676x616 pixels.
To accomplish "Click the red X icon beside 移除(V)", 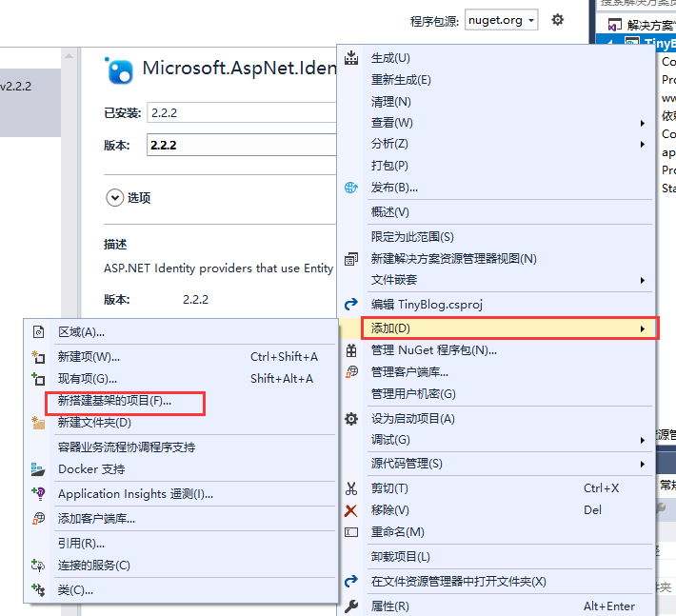I will 351,510.
